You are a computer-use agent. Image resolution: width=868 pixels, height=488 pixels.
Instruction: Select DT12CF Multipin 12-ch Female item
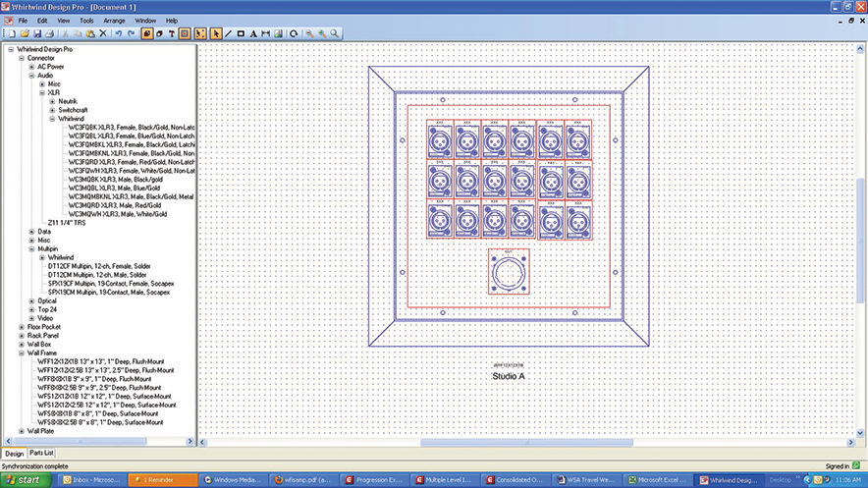(x=99, y=266)
